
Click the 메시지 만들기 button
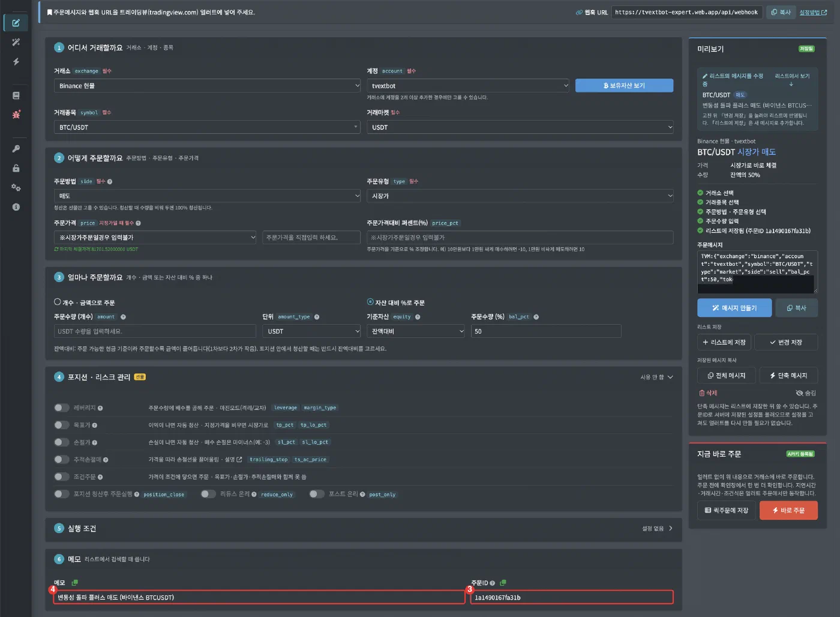point(734,308)
